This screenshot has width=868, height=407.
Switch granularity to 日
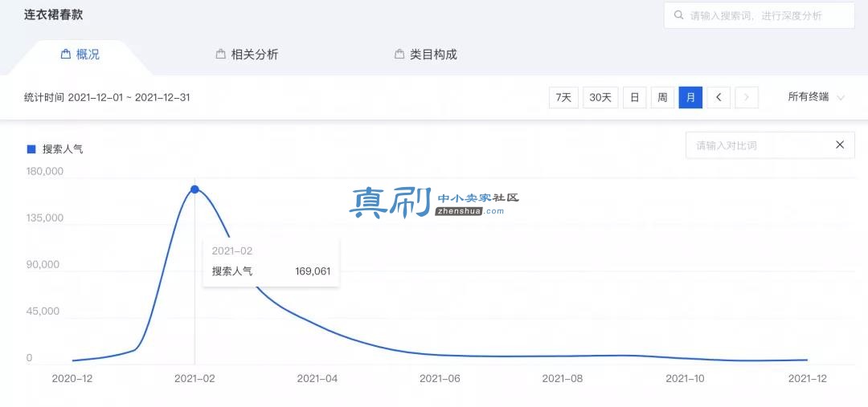coord(634,97)
